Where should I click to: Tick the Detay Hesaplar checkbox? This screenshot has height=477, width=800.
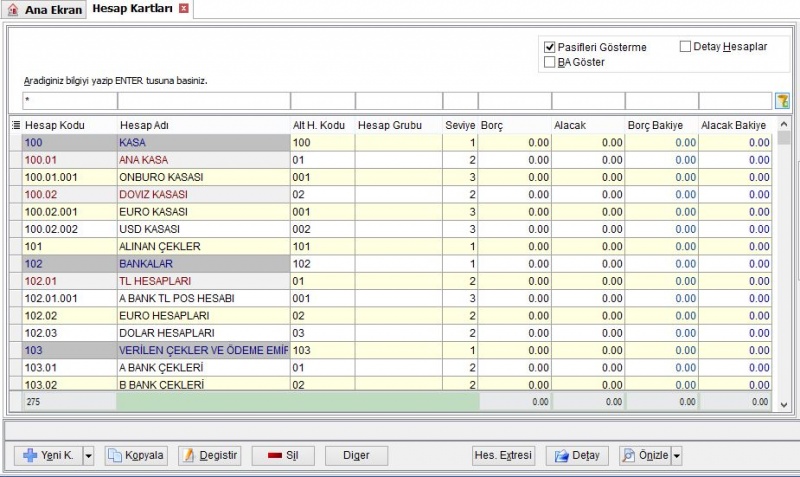click(685, 46)
